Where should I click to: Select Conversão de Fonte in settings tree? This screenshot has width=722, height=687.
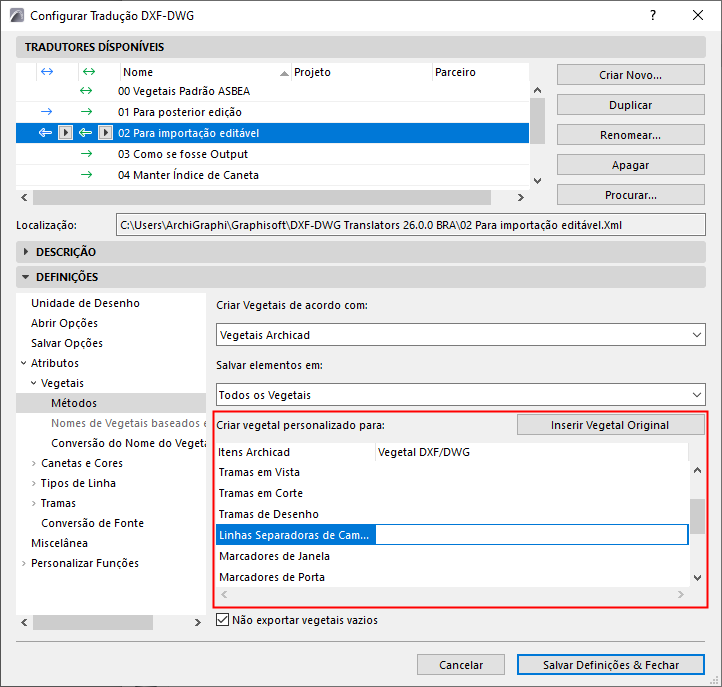(92, 523)
